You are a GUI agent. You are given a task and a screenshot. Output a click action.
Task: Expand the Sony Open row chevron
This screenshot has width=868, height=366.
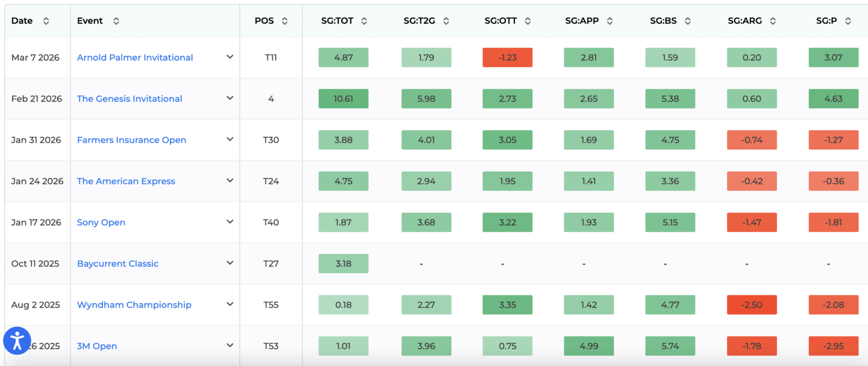click(x=230, y=222)
